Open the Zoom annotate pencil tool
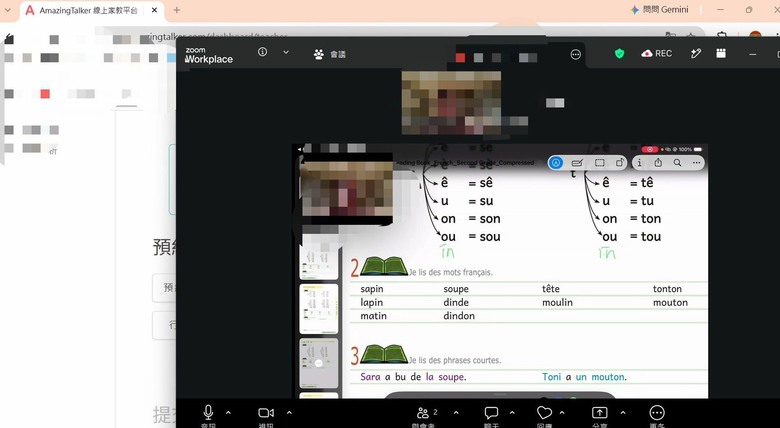The width and height of the screenshot is (780, 428). [x=696, y=53]
